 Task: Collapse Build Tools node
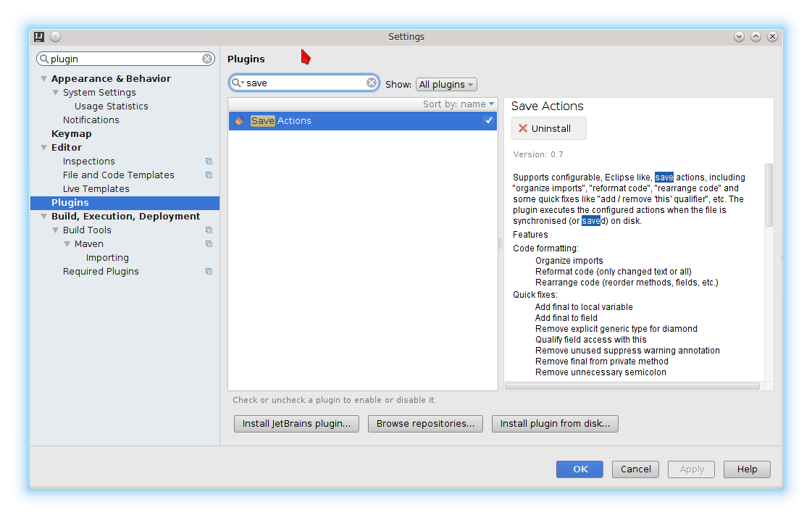(55, 230)
